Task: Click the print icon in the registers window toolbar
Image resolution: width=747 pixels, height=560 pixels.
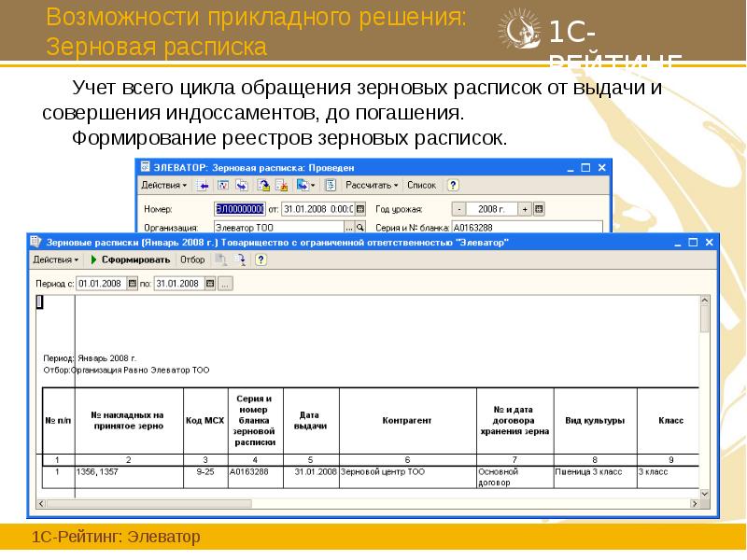Action: [219, 261]
